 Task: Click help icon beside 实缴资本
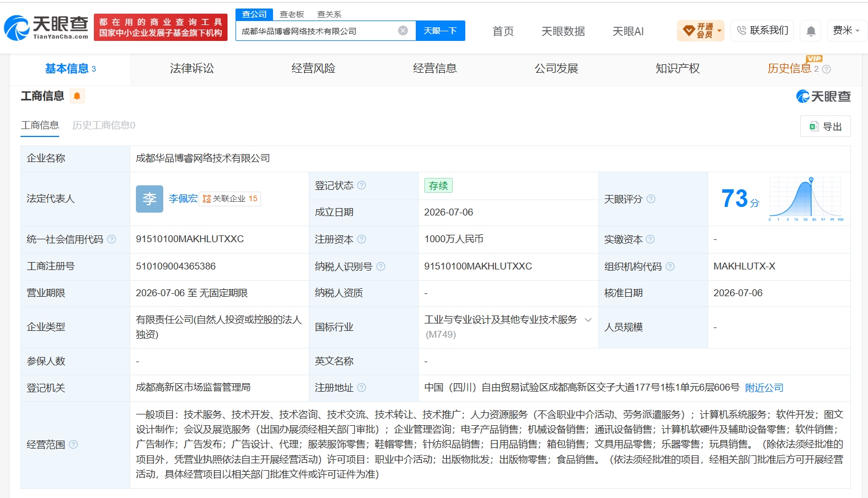(650, 239)
